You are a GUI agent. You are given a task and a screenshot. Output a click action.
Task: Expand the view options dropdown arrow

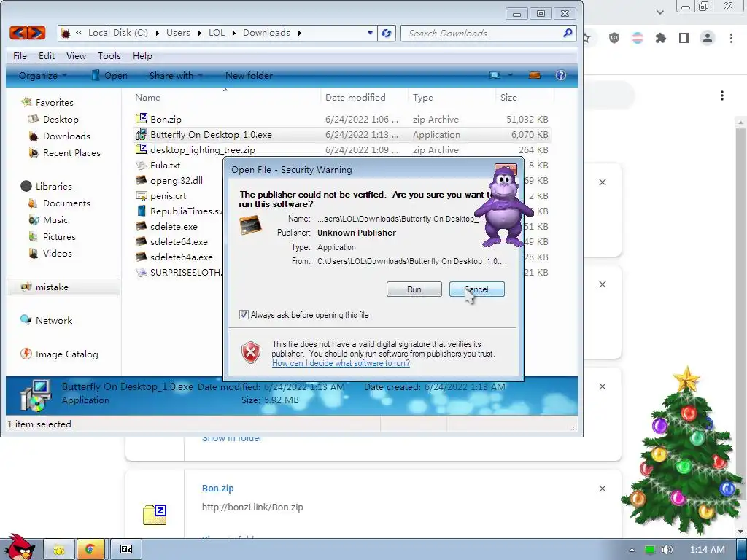(510, 75)
